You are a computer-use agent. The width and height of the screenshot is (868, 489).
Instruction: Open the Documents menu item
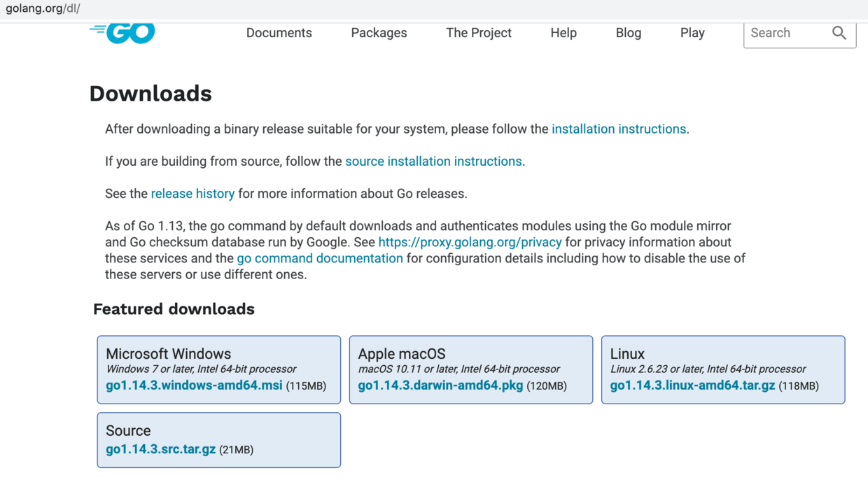[x=279, y=33]
